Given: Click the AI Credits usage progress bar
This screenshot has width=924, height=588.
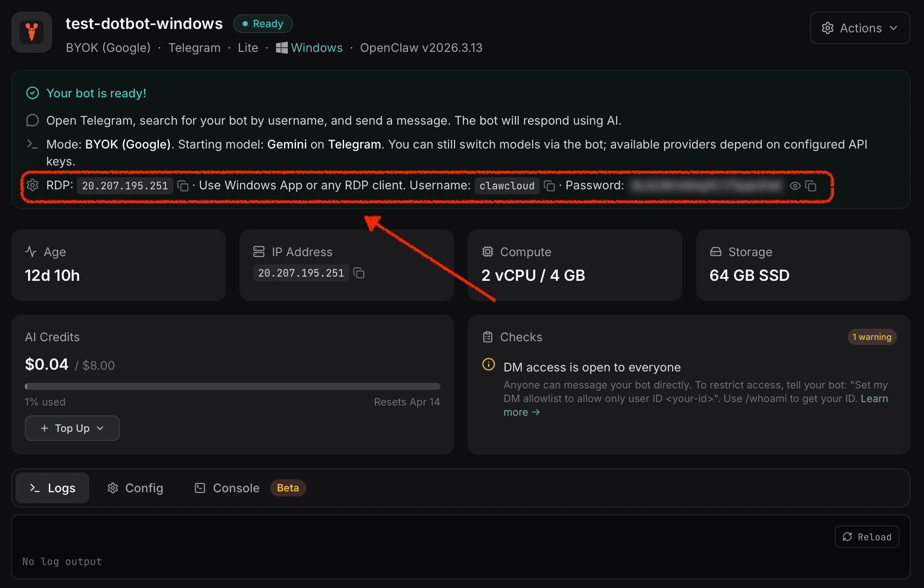Looking at the screenshot, I should (232, 386).
